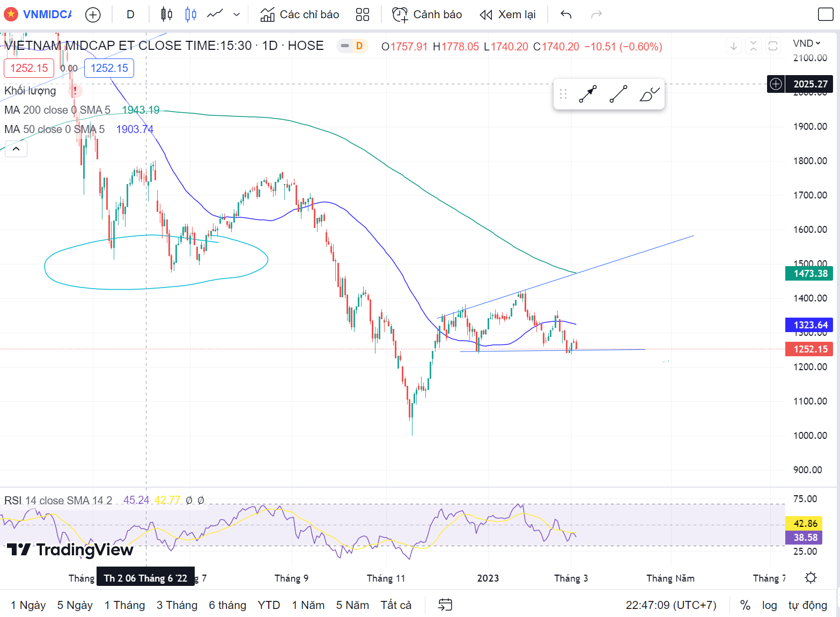Screen dimensions: 840x617
Task: Collapse the indicator legend chevron
Action: coord(16,149)
